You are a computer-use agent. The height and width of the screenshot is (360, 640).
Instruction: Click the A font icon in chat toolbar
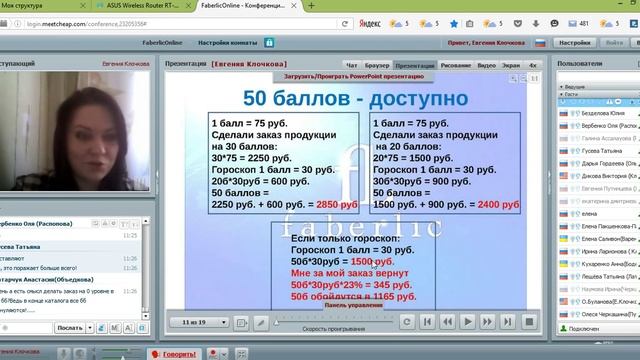click(129, 328)
